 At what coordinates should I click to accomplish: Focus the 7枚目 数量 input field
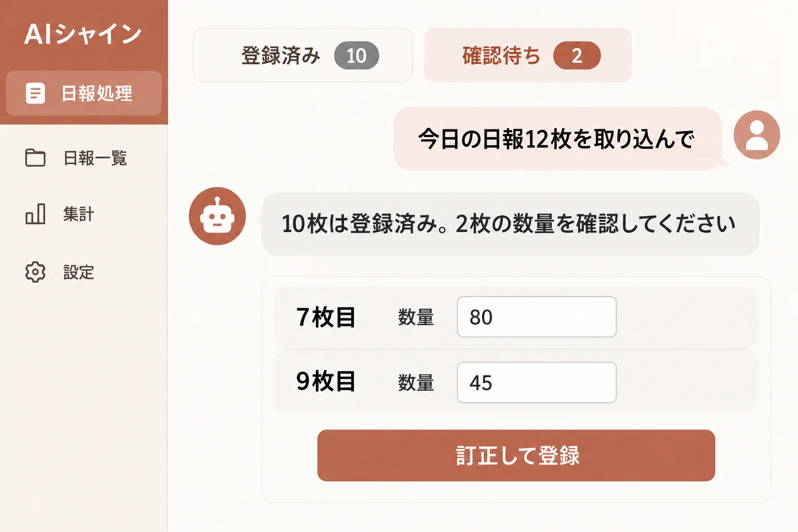pyautogui.click(x=537, y=317)
